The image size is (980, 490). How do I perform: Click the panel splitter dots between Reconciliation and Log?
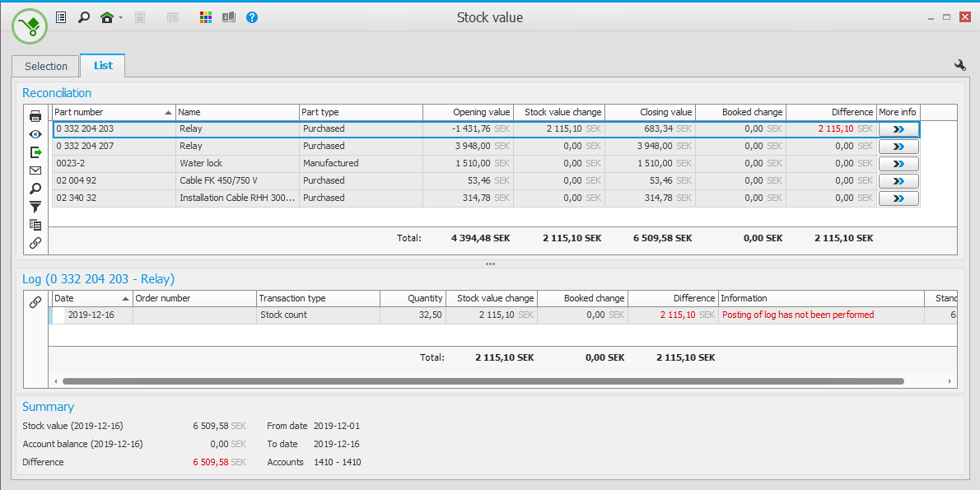(490, 264)
